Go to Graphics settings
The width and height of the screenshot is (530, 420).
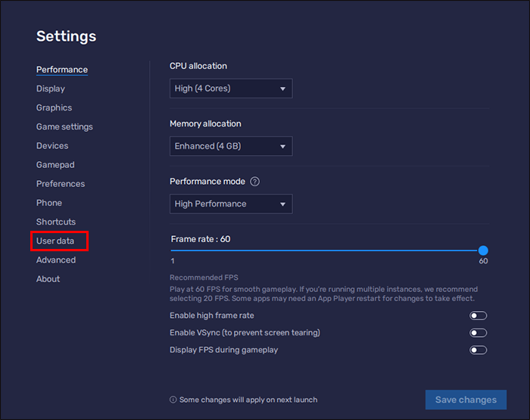pyautogui.click(x=55, y=107)
